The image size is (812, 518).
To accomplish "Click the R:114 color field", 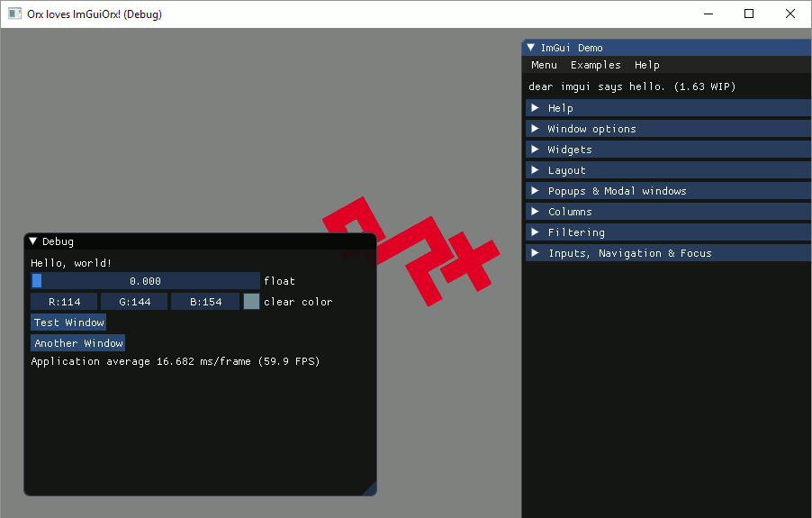I will 64,302.
